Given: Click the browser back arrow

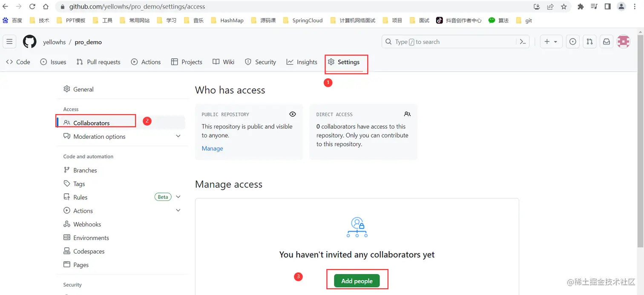Looking at the screenshot, I should [6, 6].
